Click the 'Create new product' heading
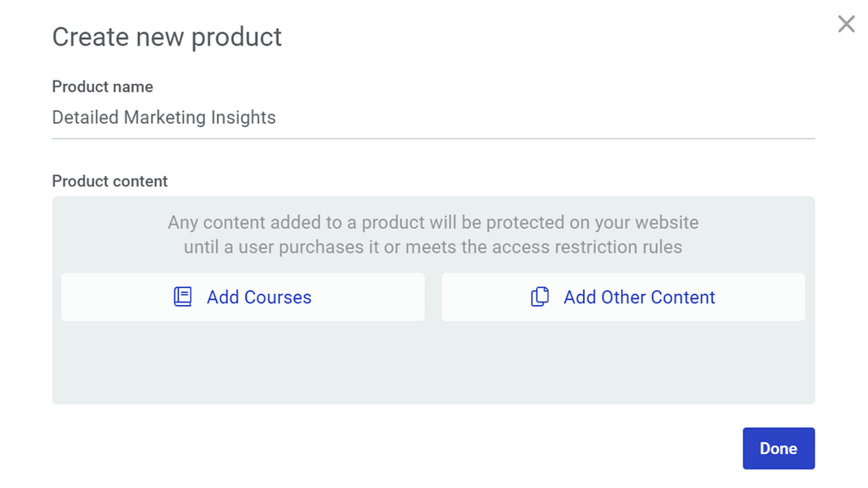 (x=167, y=37)
